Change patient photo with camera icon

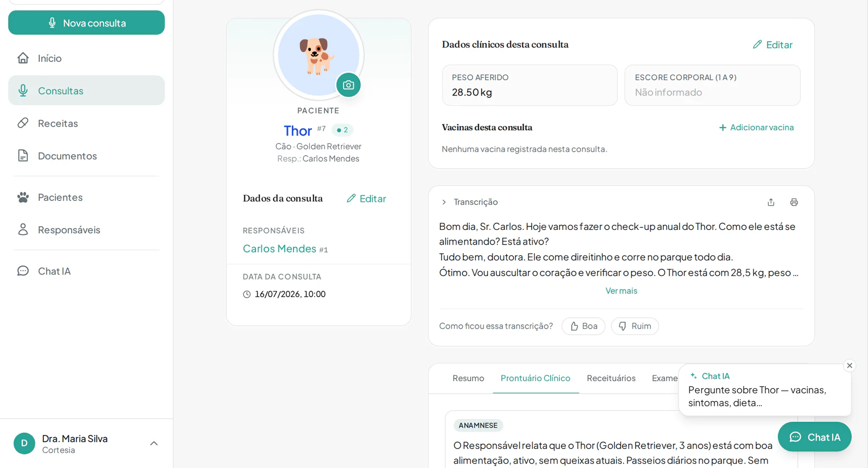[x=348, y=85]
